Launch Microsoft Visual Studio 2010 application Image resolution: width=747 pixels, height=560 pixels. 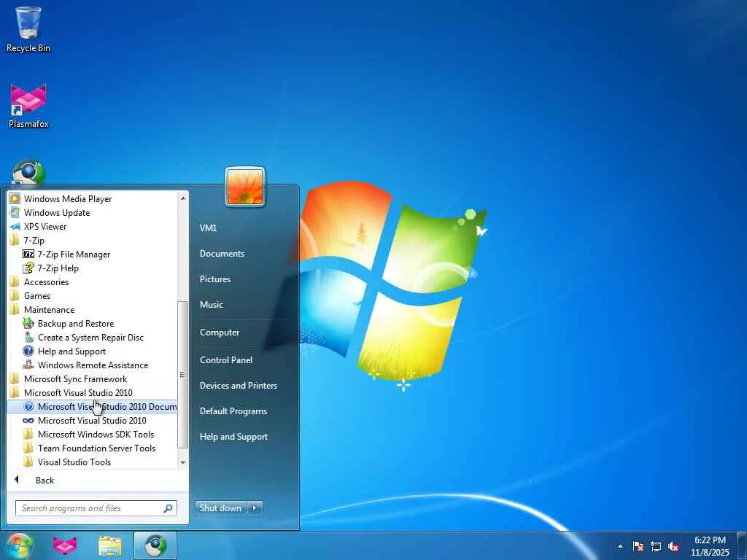92,420
